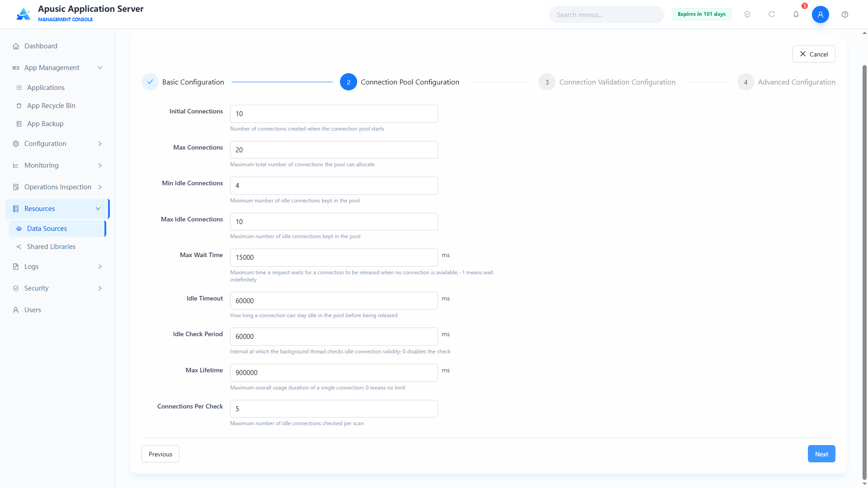Click the Idle Timeout input field

tap(334, 301)
